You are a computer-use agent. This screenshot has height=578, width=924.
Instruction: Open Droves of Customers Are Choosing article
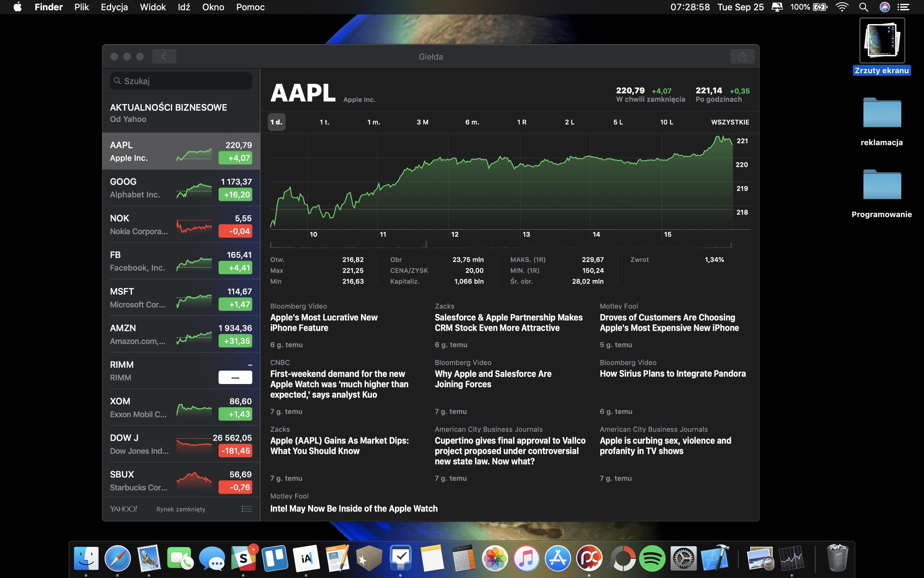click(x=669, y=323)
